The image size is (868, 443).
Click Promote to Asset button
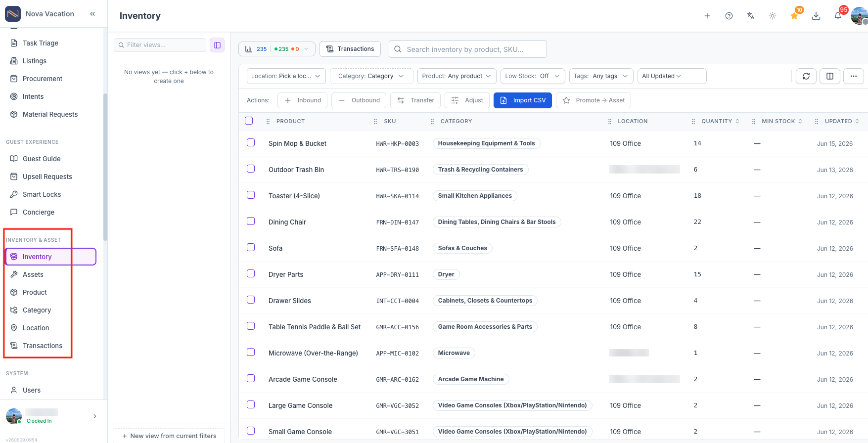(x=594, y=100)
